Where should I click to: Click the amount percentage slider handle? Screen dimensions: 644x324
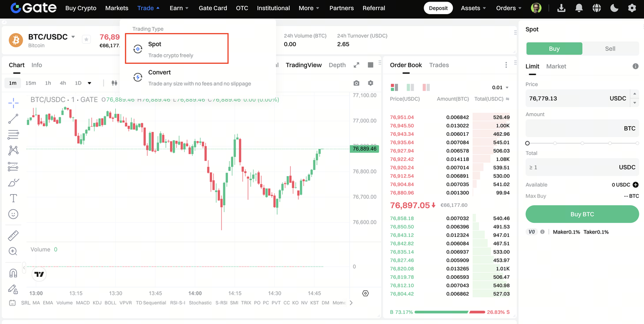[x=528, y=143]
